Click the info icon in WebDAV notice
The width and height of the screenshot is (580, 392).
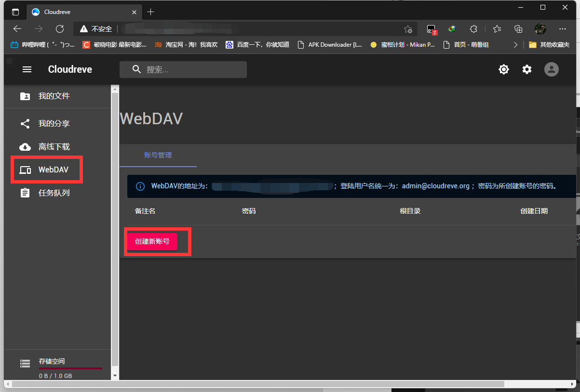click(x=140, y=186)
